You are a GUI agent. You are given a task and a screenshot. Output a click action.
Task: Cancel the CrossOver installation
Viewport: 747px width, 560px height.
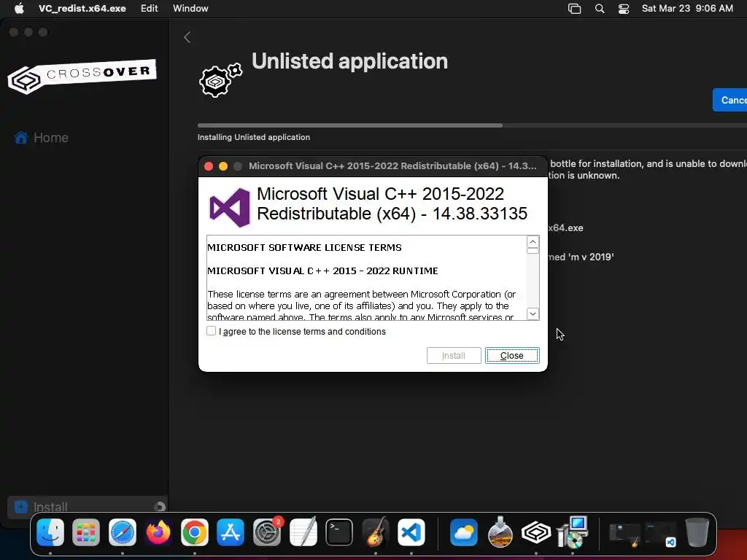click(x=729, y=100)
